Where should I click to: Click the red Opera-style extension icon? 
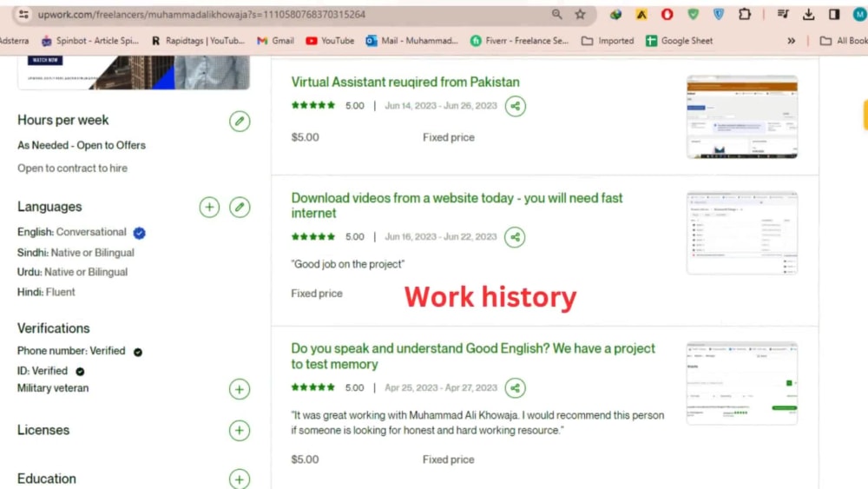tap(667, 15)
